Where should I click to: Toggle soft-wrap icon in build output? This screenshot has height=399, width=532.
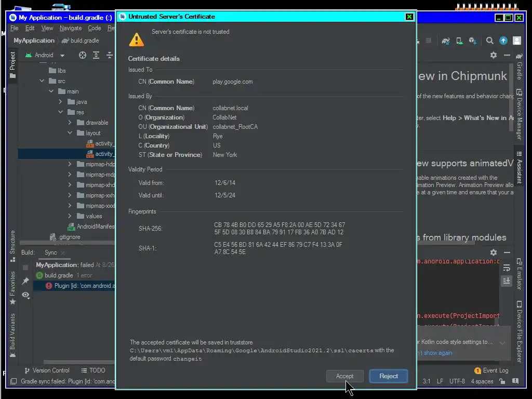pos(507,268)
